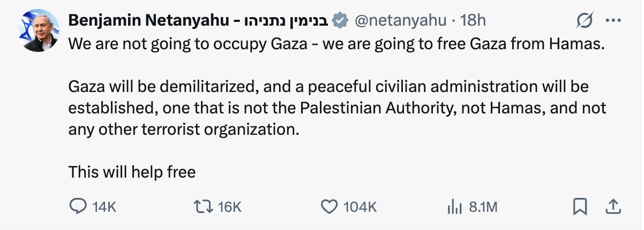Click the 16K reposts count
644x230 pixels.
click(x=231, y=207)
